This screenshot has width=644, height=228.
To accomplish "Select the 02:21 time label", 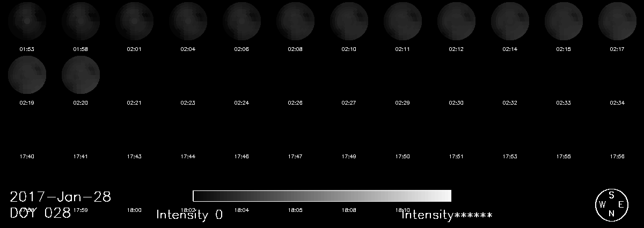I will (x=134, y=102).
